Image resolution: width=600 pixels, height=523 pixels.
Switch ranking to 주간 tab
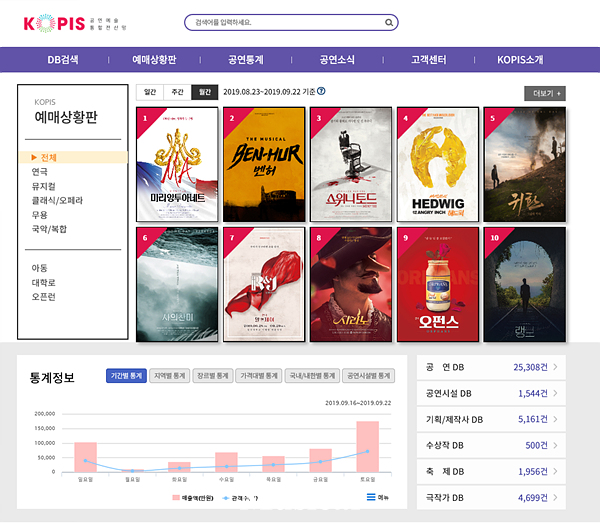(177, 92)
